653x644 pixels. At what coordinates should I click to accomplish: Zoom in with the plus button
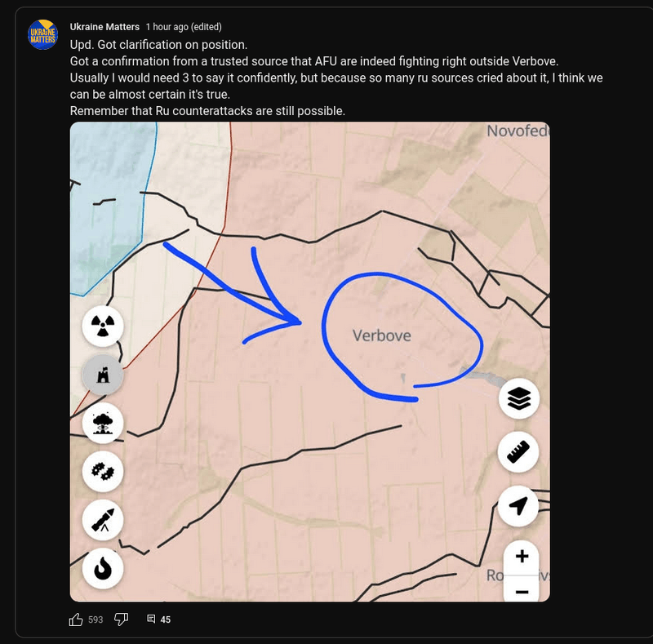[522, 557]
